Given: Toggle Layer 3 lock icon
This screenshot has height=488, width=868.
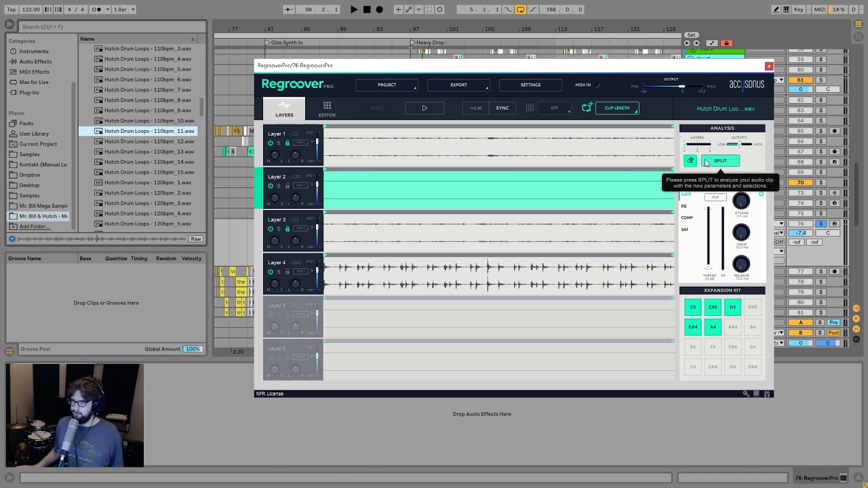Looking at the screenshot, I should (x=287, y=229).
